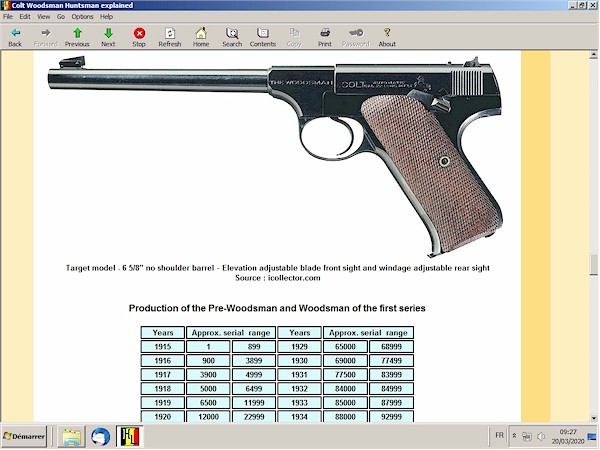Open the File menu
Viewport: 600px width, 450px height.
click(8, 17)
